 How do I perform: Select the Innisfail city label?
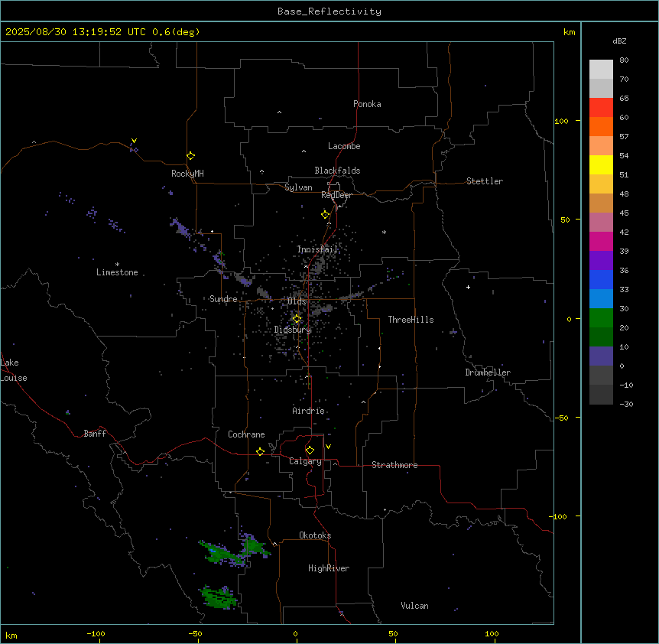tap(317, 249)
